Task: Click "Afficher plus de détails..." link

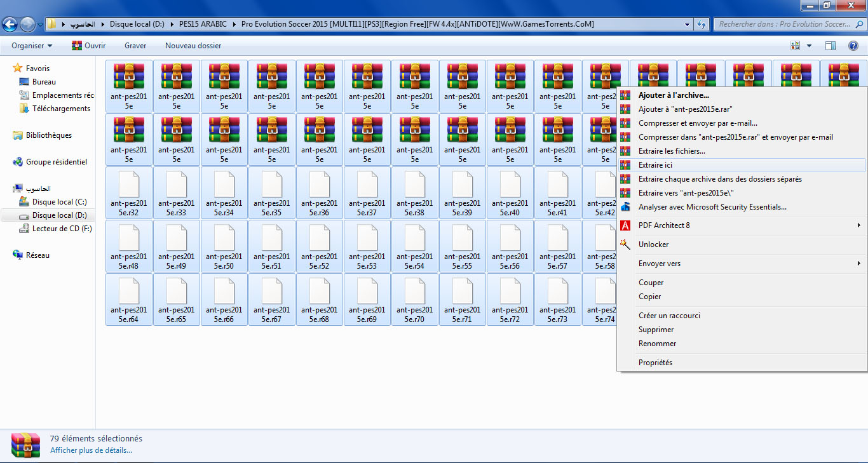Action: click(x=91, y=450)
